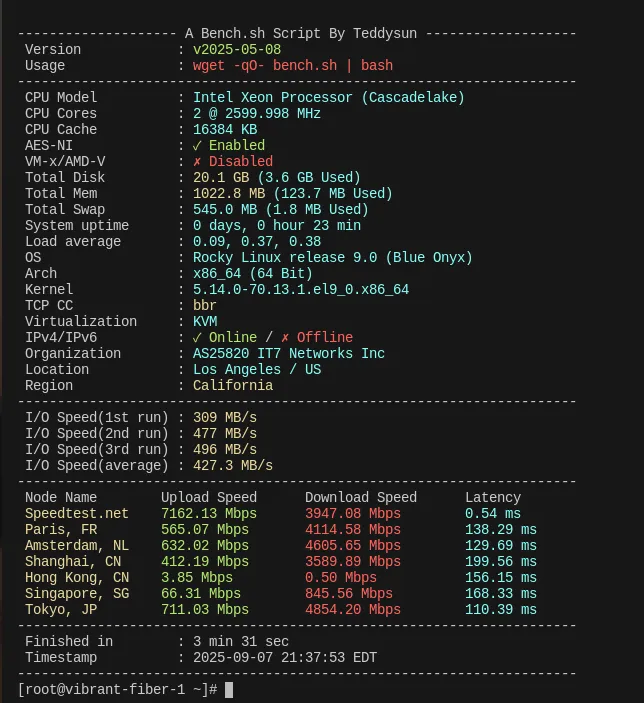Click the Rocky Linux release 9.0 OS value
Screen dimensions: 644x703
[x=332, y=257]
